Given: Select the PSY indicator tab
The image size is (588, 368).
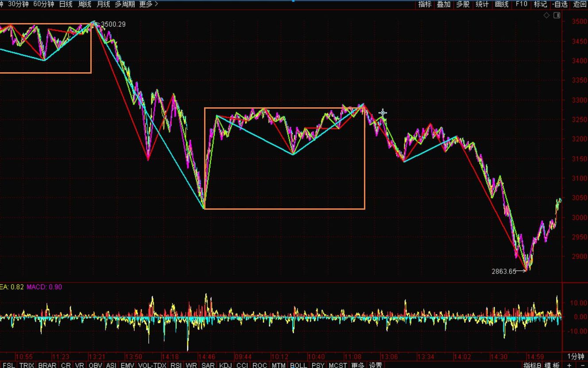Looking at the screenshot, I should coord(318,365).
